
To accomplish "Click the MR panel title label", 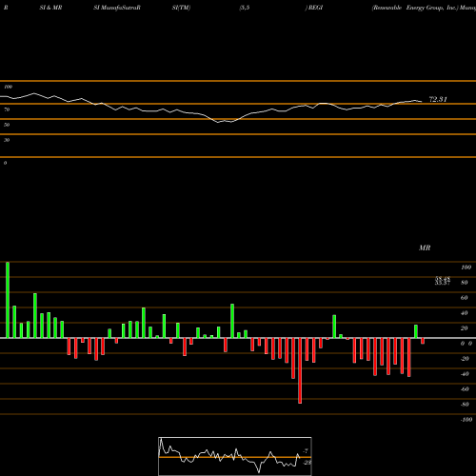I will click(x=425, y=248).
